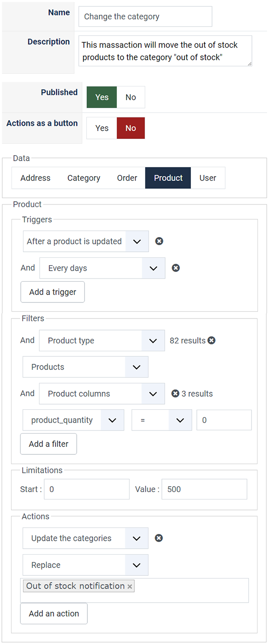Set Published to No
The height and width of the screenshot is (644, 269).
(131, 97)
